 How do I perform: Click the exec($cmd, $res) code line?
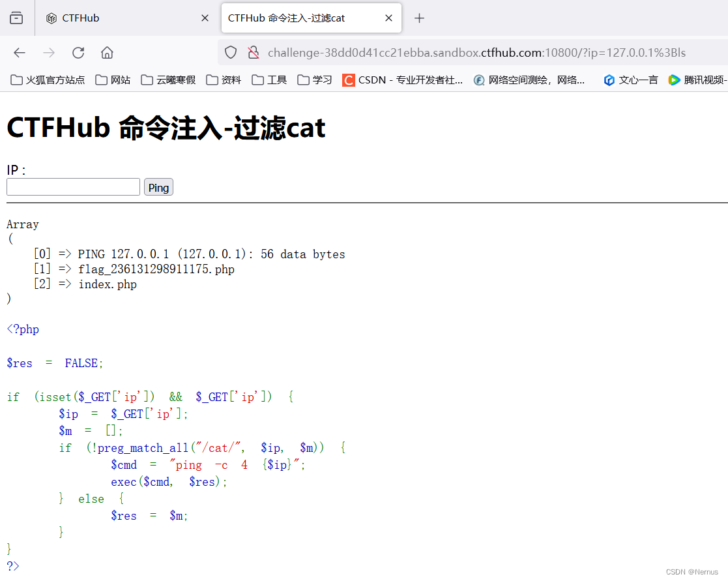point(169,482)
